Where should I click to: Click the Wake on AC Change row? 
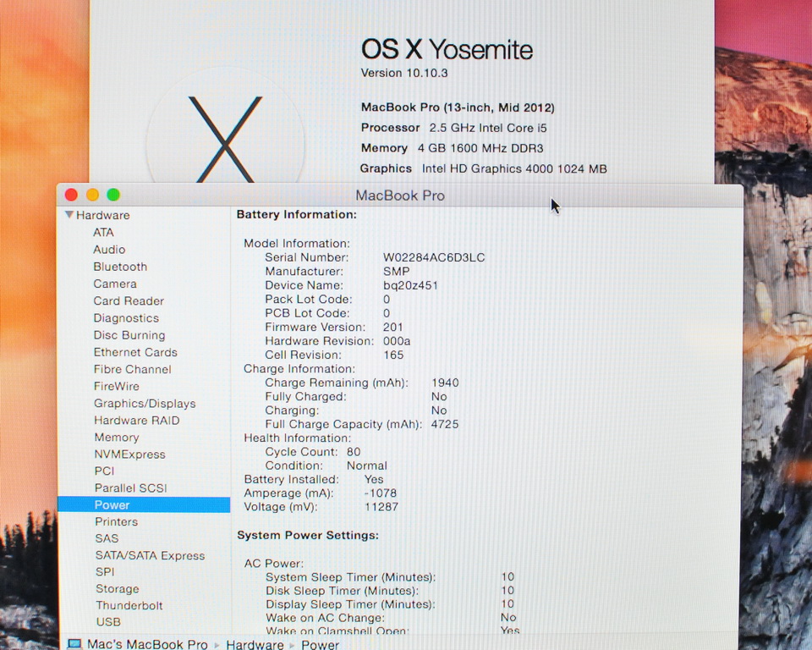click(x=392, y=617)
